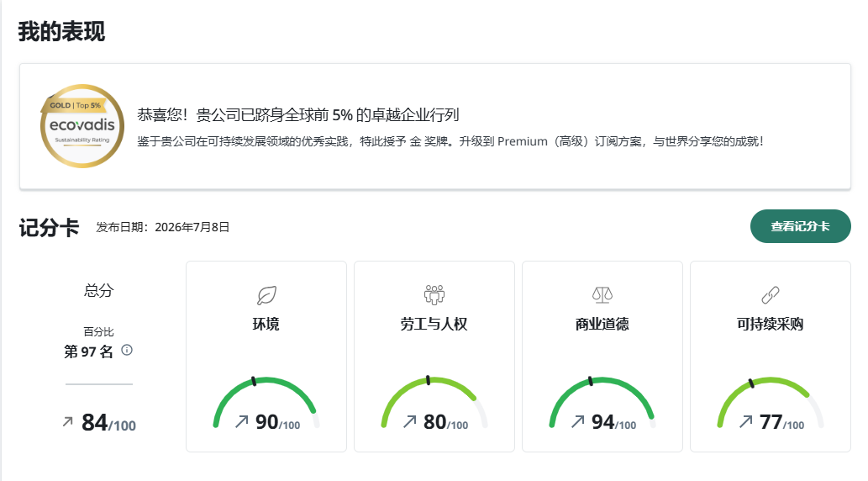This screenshot has height=481, width=868.
Task: Click the balance scale icon above 商业道德
Action: tap(602, 295)
